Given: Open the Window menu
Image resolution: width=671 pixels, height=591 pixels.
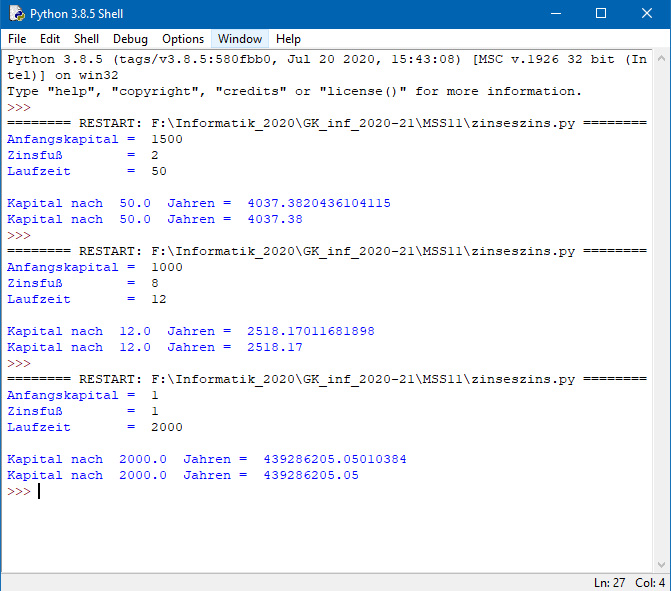Looking at the screenshot, I should (x=240, y=39).
